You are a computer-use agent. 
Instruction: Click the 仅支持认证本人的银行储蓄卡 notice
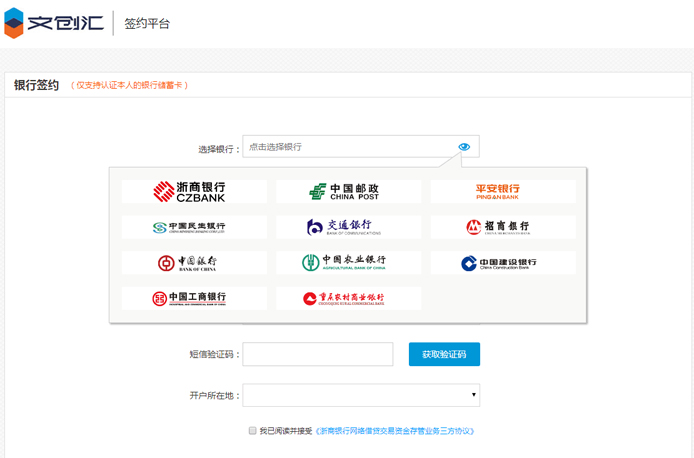129,85
